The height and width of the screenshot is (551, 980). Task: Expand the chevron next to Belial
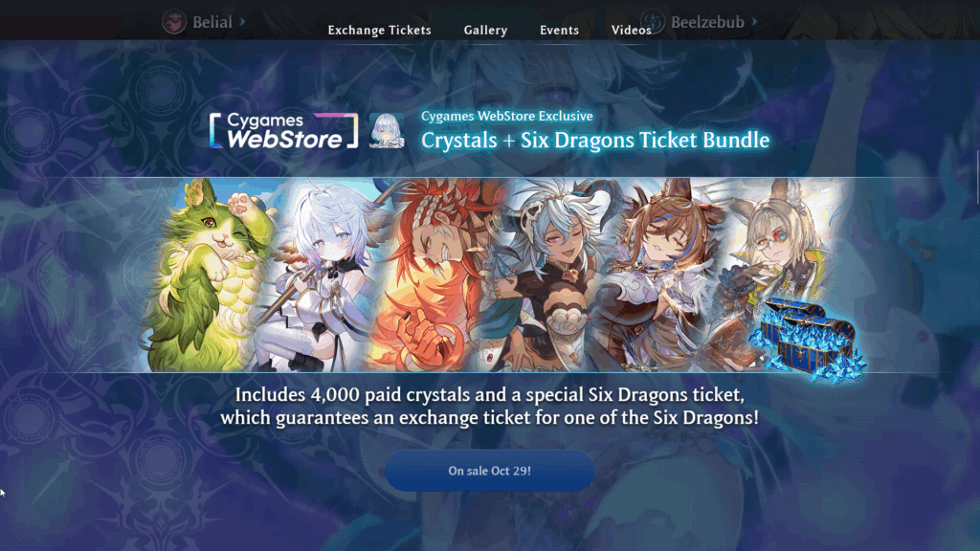(242, 22)
